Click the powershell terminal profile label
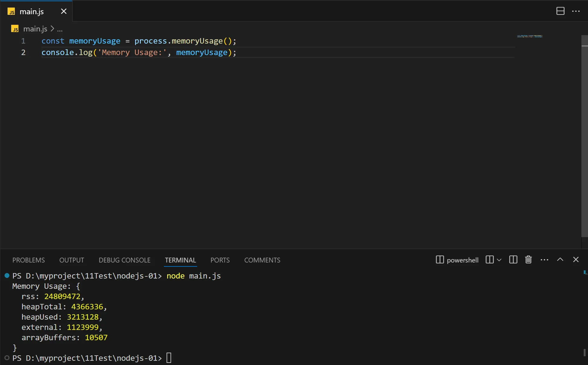The width and height of the screenshot is (588, 365). tap(463, 260)
